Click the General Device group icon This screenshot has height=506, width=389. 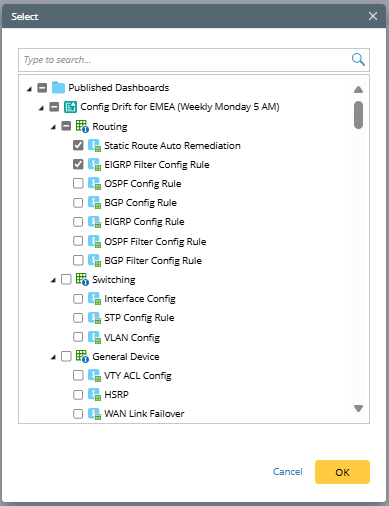(82, 356)
